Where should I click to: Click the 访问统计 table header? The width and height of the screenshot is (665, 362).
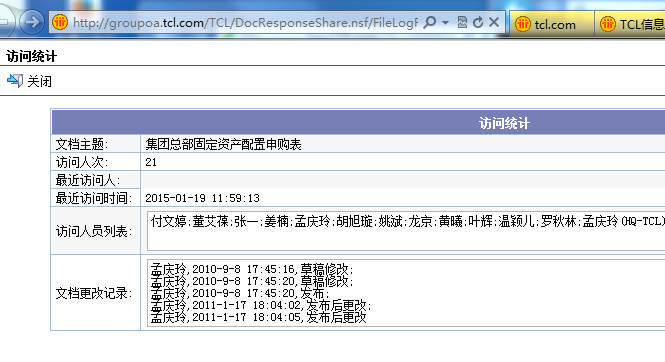[504, 123]
